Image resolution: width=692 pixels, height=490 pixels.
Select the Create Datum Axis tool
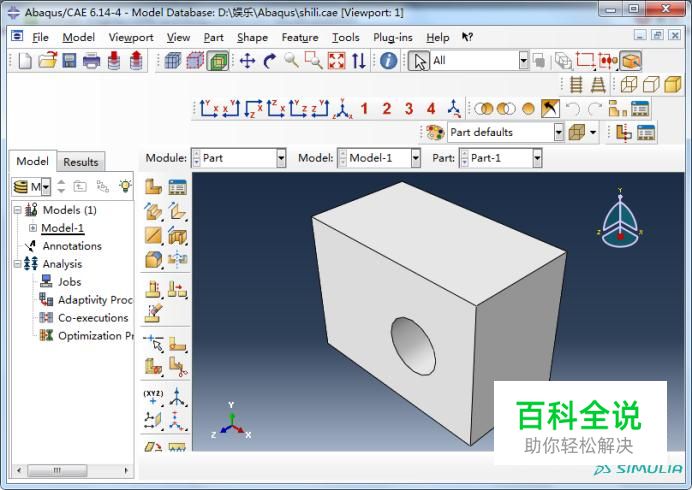click(x=177, y=396)
